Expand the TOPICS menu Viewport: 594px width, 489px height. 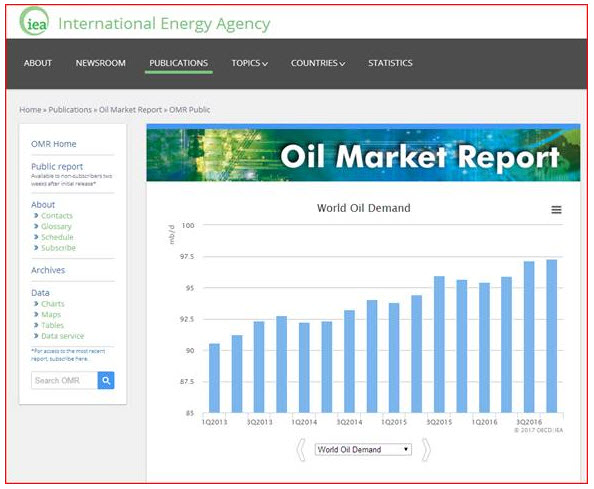click(250, 63)
